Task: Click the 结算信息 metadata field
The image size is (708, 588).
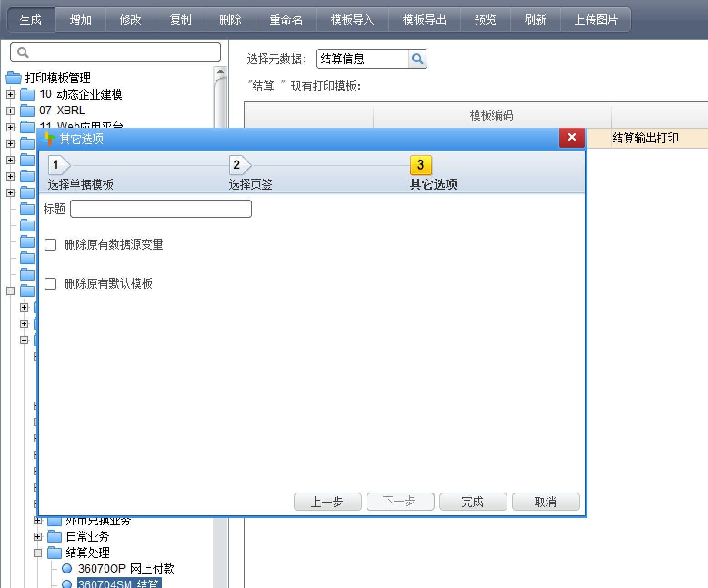Action: pos(363,59)
